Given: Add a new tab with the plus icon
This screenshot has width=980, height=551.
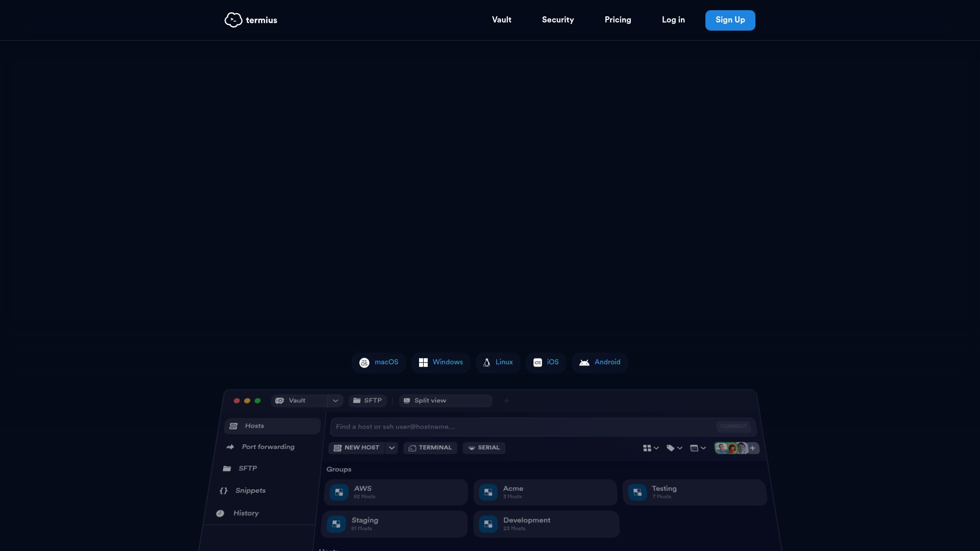Looking at the screenshot, I should coord(506,400).
